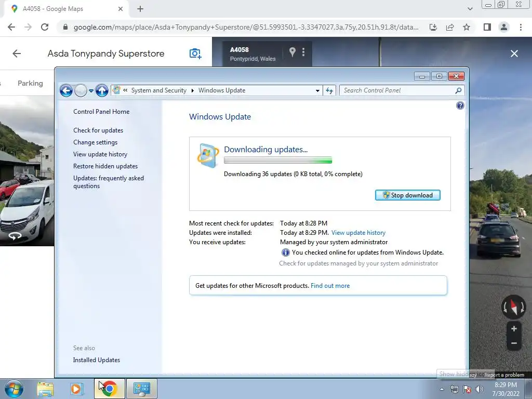Open Windows Media Player from taskbar
The height and width of the screenshot is (399, 532).
(76, 389)
